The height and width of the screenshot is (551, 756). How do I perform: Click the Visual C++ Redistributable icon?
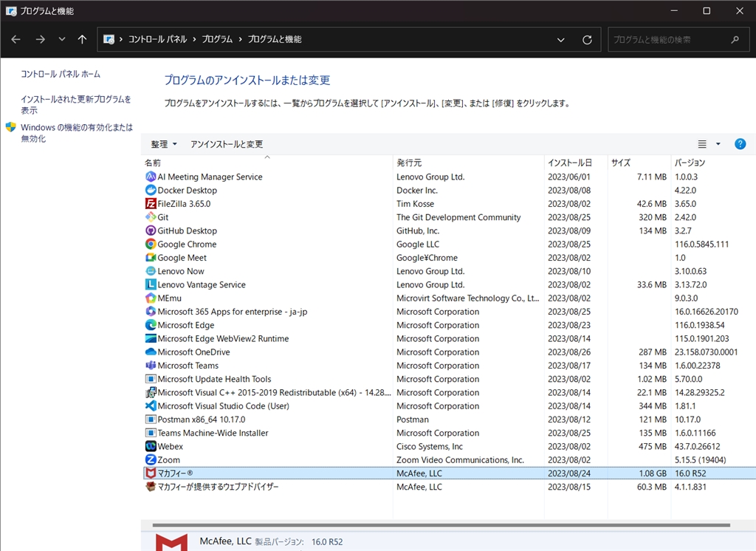pos(151,393)
